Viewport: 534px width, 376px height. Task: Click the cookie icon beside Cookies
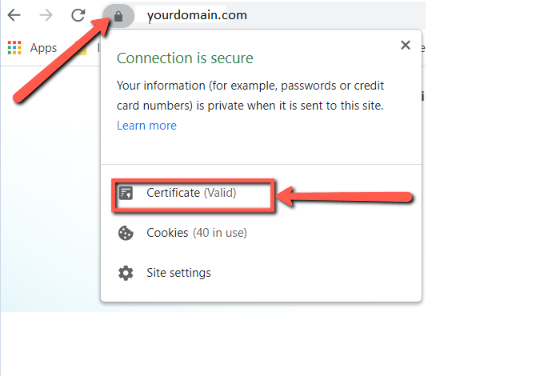pyautogui.click(x=126, y=233)
